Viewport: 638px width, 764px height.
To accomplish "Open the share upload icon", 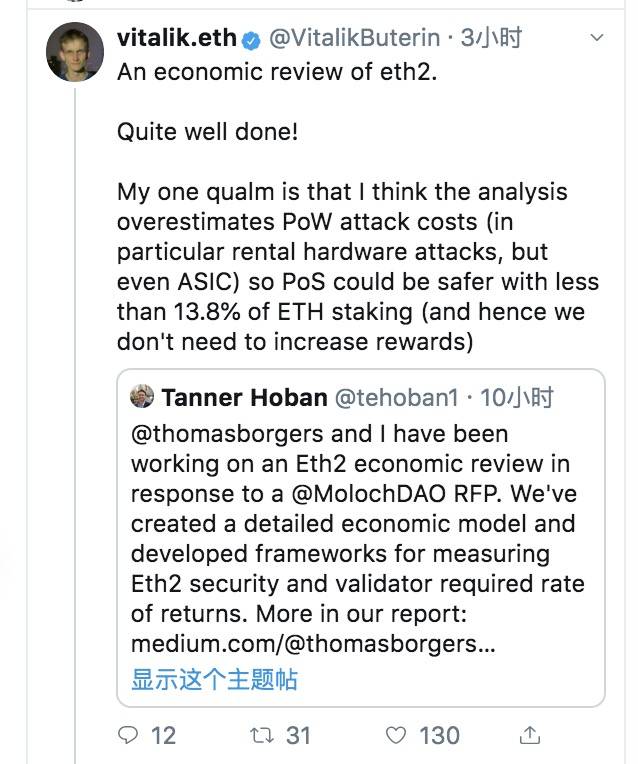I will pos(530,735).
